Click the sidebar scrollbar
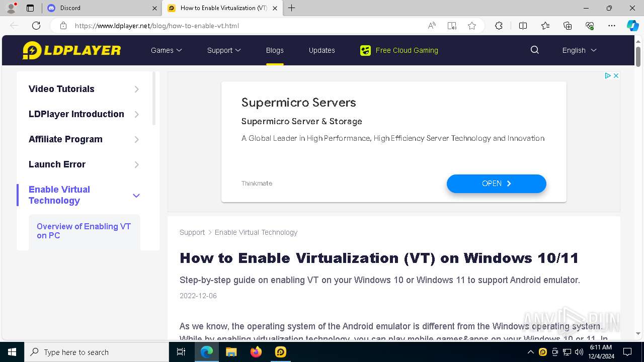The width and height of the screenshot is (644, 362). click(x=154, y=99)
